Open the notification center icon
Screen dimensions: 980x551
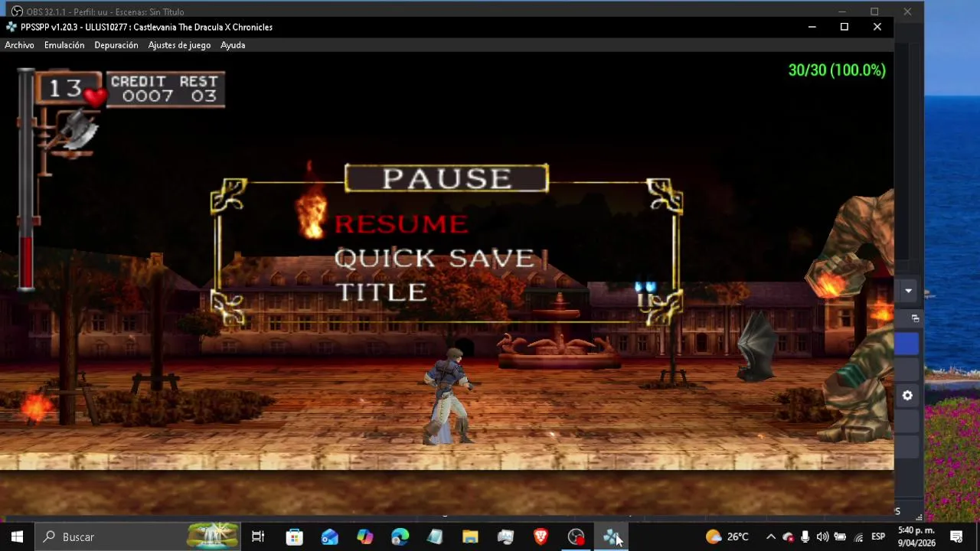tap(956, 536)
